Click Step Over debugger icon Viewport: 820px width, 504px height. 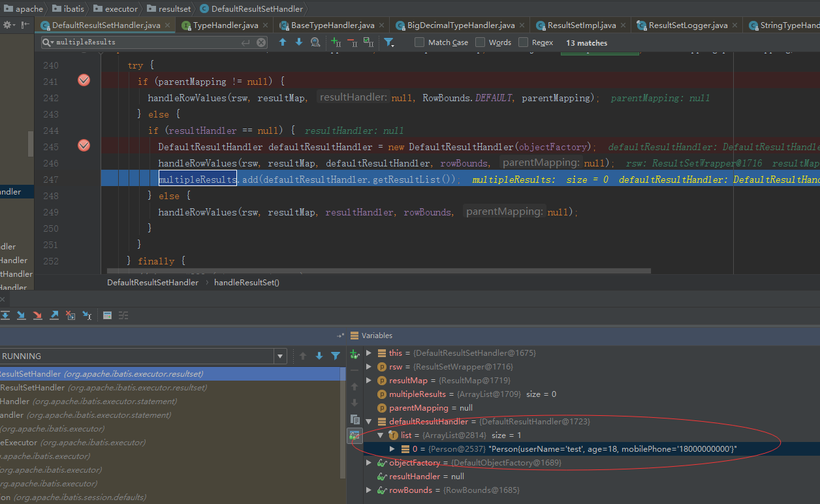[5, 315]
